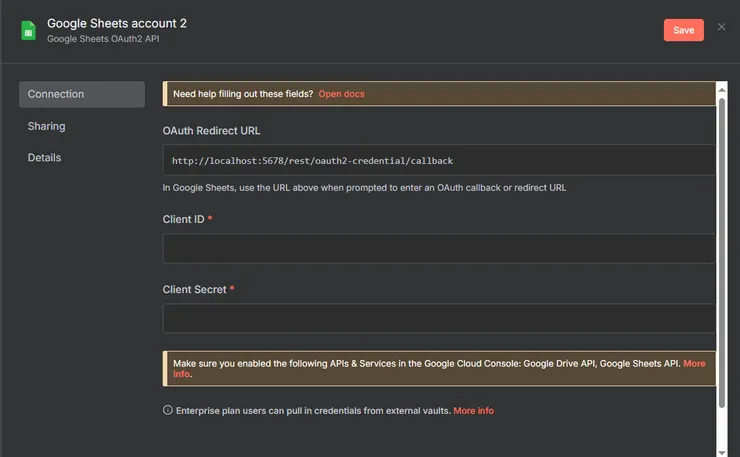Focus the Client Secret input field
The image size is (740, 457).
click(439, 318)
